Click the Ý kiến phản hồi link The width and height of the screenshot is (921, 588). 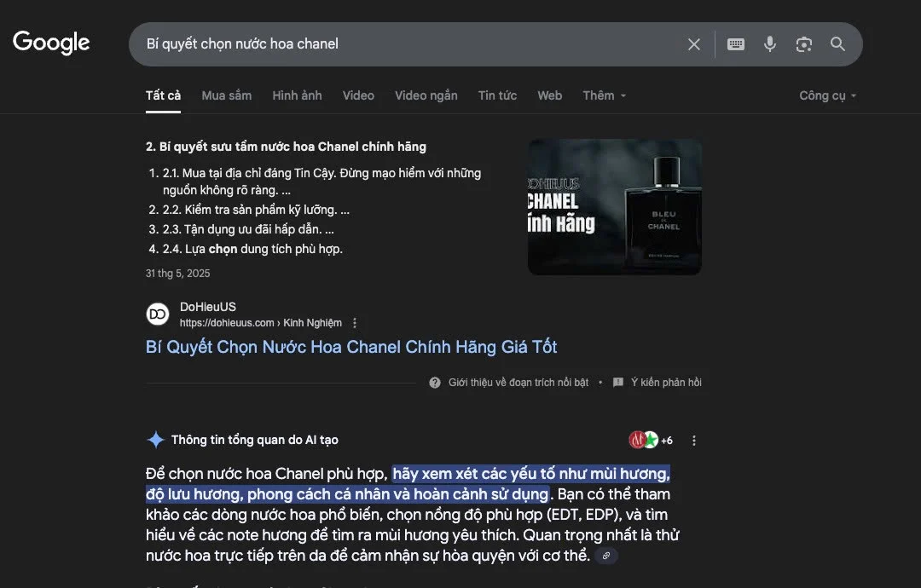pyautogui.click(x=666, y=383)
